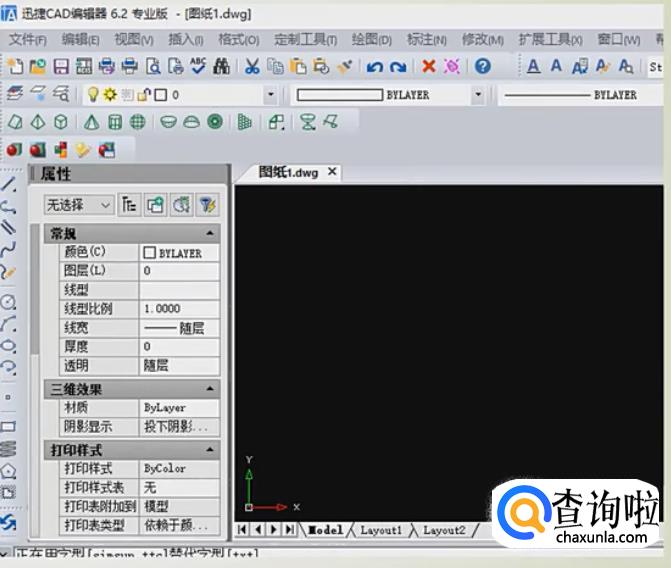Click the ABC spell check icon

tap(198, 65)
